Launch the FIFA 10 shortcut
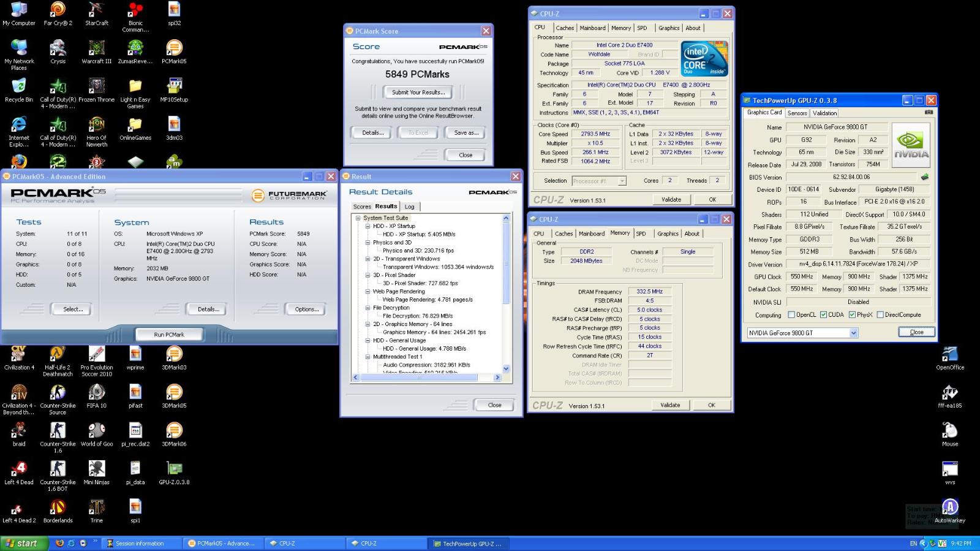The image size is (980, 551). 97,397
